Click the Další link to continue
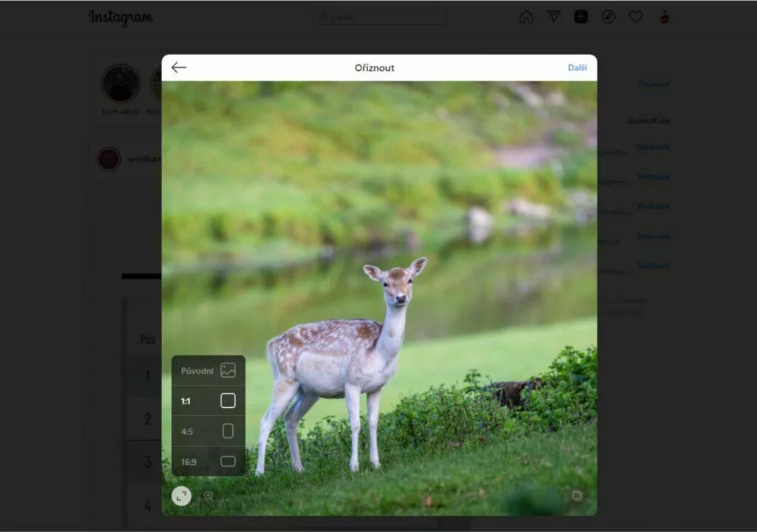Screen dimensions: 757x532 (x=577, y=67)
